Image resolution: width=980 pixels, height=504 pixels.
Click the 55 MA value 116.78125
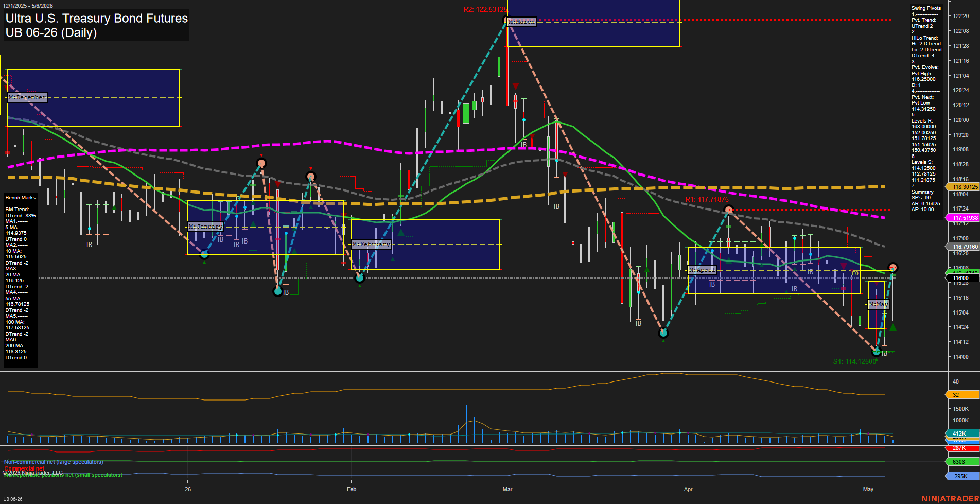point(17,304)
